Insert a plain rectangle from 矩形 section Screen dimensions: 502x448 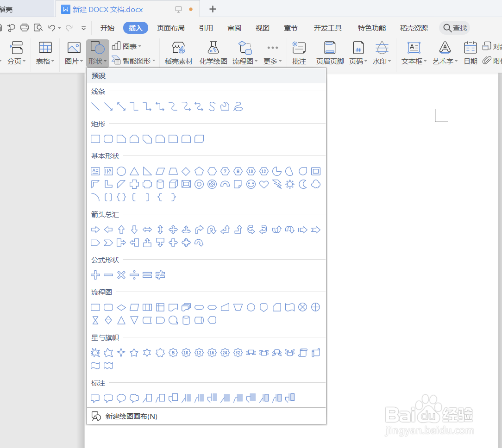[x=95, y=139]
